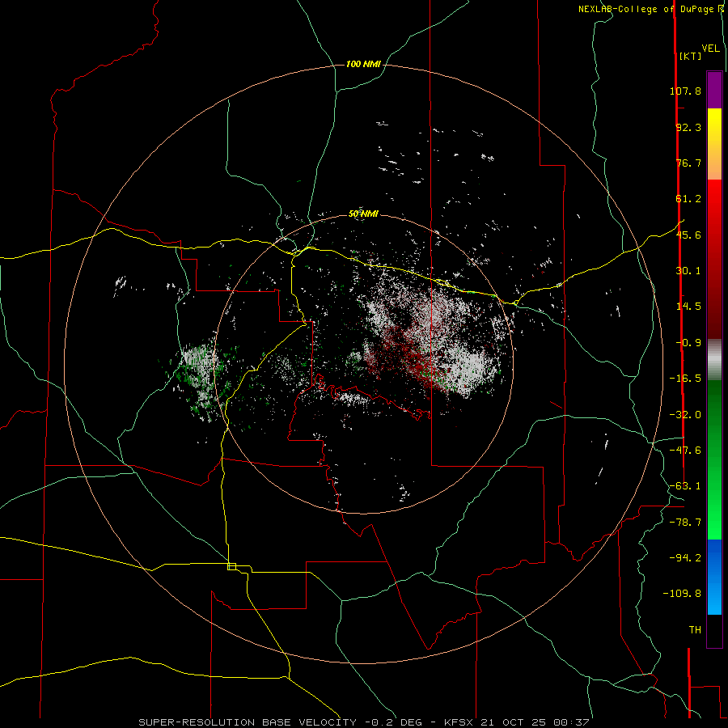Click the 50 NMI range ring label
This screenshot has width=728, height=728.
coord(363,214)
